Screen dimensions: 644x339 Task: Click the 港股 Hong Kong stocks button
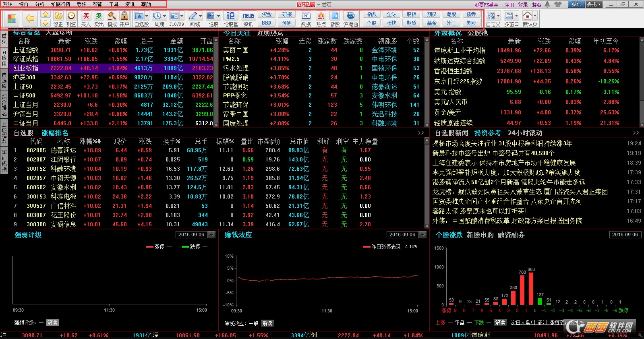451,14
